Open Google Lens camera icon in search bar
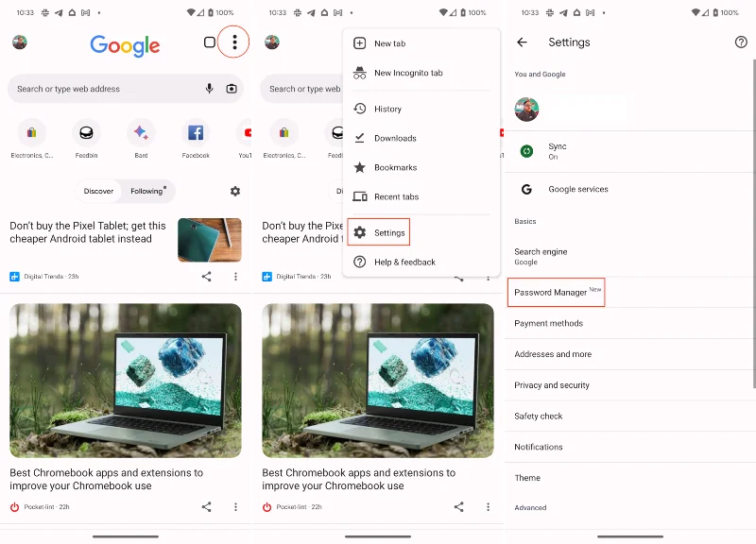This screenshot has width=756, height=544. [x=232, y=89]
